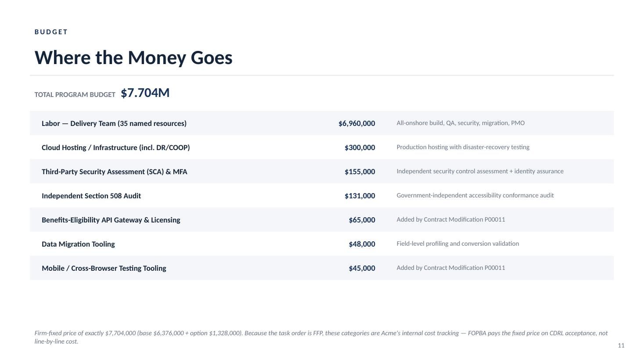This screenshot has height=362, width=644.
Task: Click the slide page number 11
Action: [x=621, y=346]
